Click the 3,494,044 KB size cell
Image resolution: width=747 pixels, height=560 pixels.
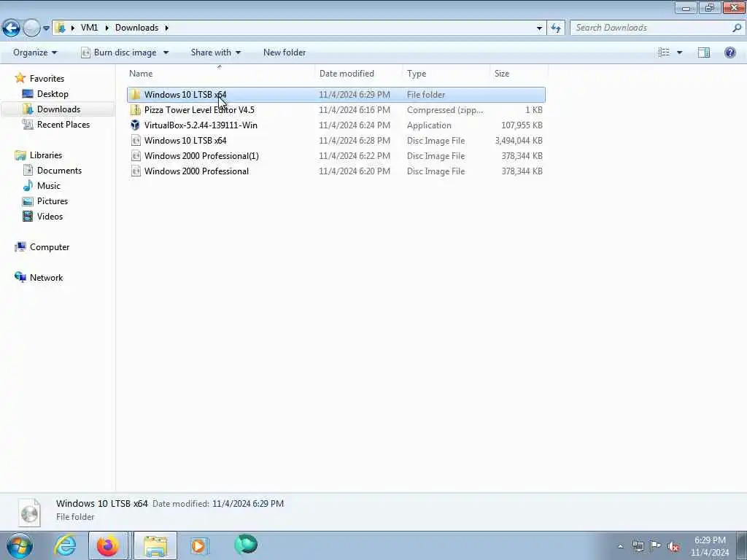click(x=519, y=141)
